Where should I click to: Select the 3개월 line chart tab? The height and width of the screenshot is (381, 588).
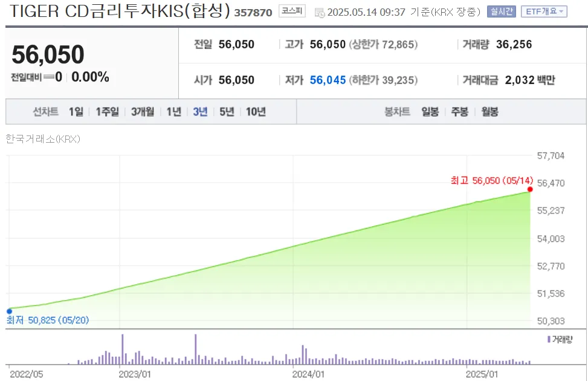[x=143, y=111]
